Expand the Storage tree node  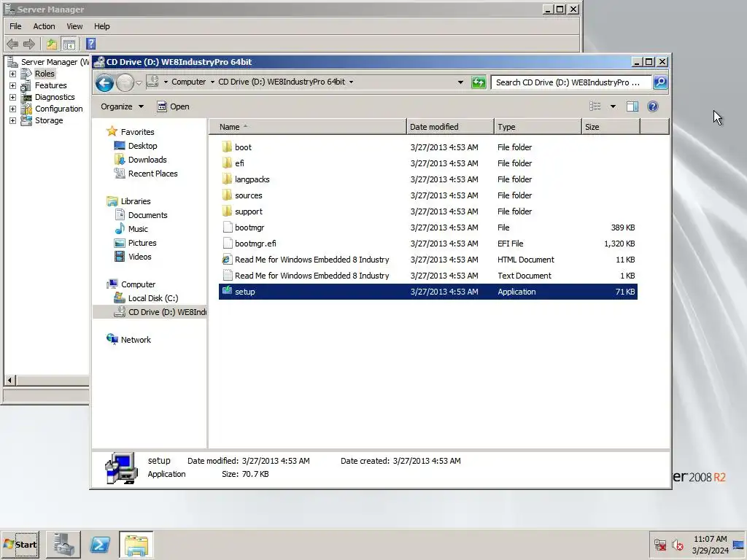click(13, 120)
